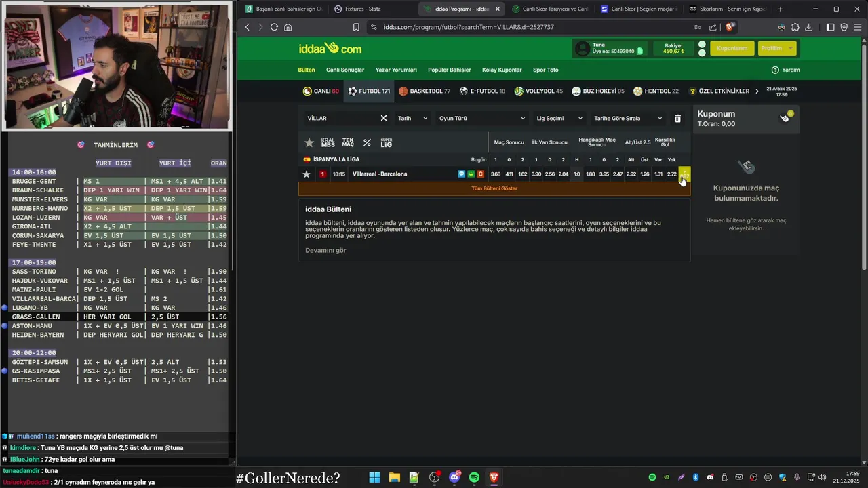
Task: Share this page link
Action: click(713, 27)
